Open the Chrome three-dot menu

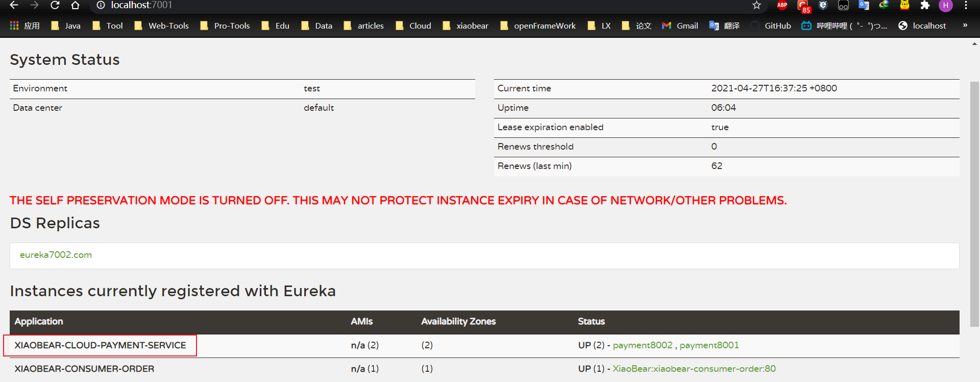[966, 5]
